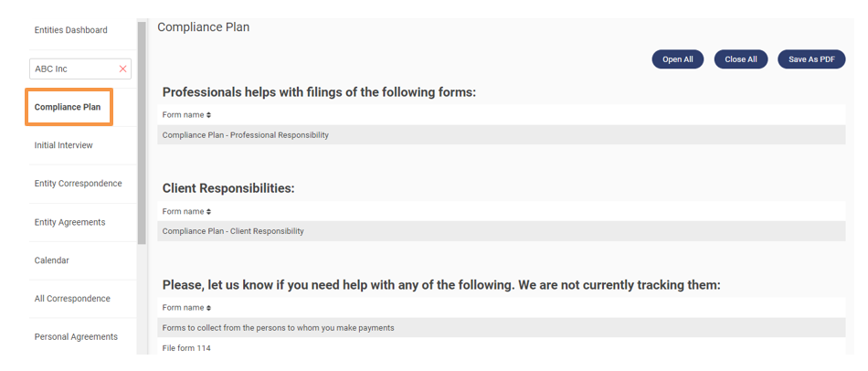Sort untracked forms list by Form name arrows
868x371 pixels.
pyautogui.click(x=208, y=308)
